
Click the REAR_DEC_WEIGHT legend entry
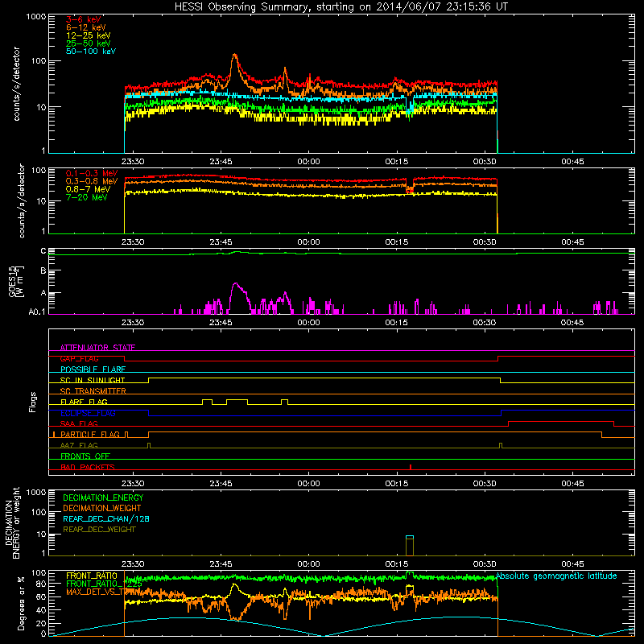[99, 530]
